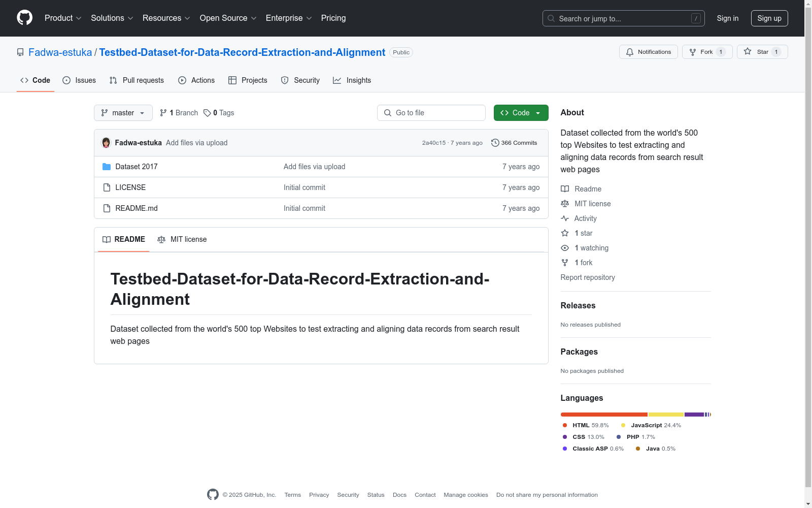This screenshot has height=508, width=812.
Task: Switch to the Projects tab
Action: [248, 80]
